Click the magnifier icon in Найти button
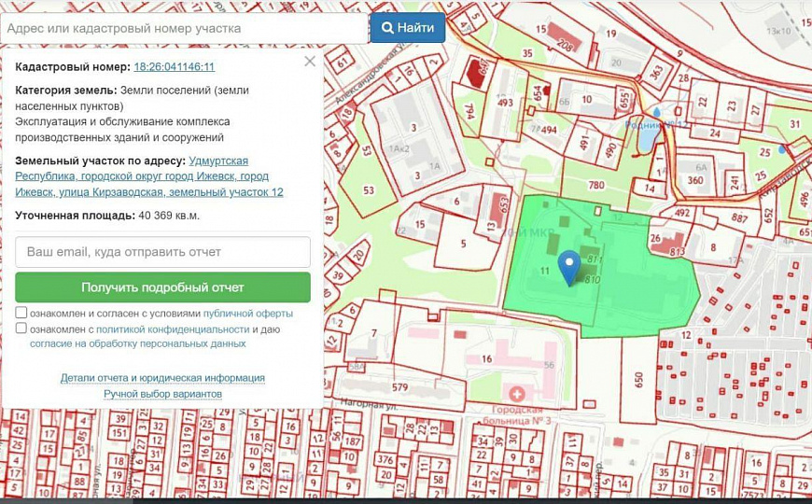The image size is (812, 504). click(387, 27)
